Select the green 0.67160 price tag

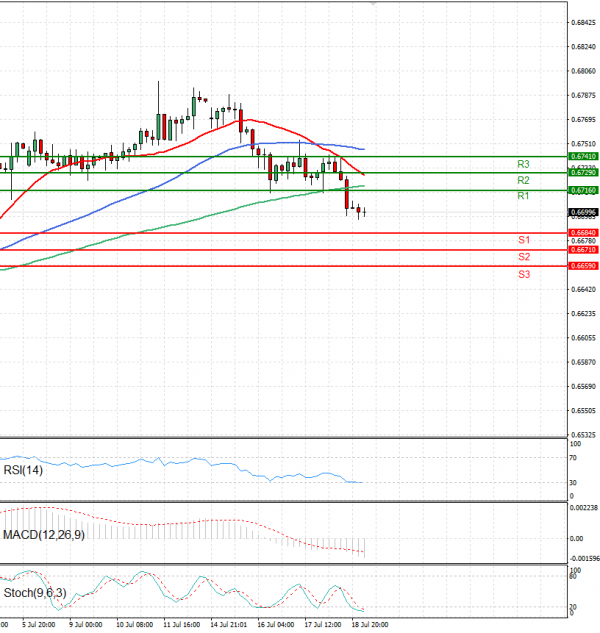(x=583, y=190)
